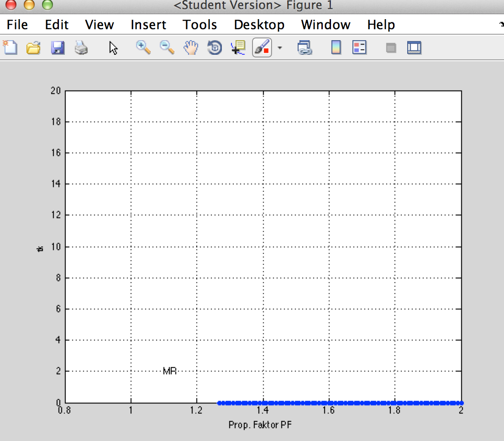Open a file with the folder icon
This screenshot has width=504, height=441.
coord(33,47)
